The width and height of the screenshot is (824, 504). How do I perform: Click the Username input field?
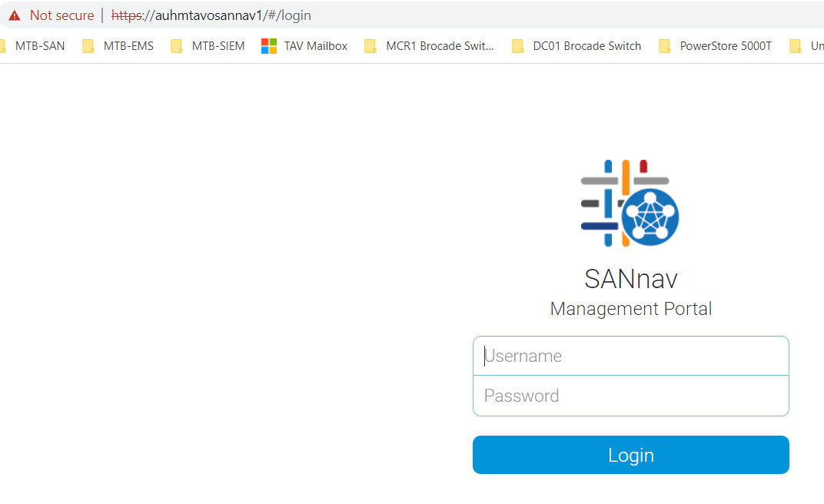point(630,356)
